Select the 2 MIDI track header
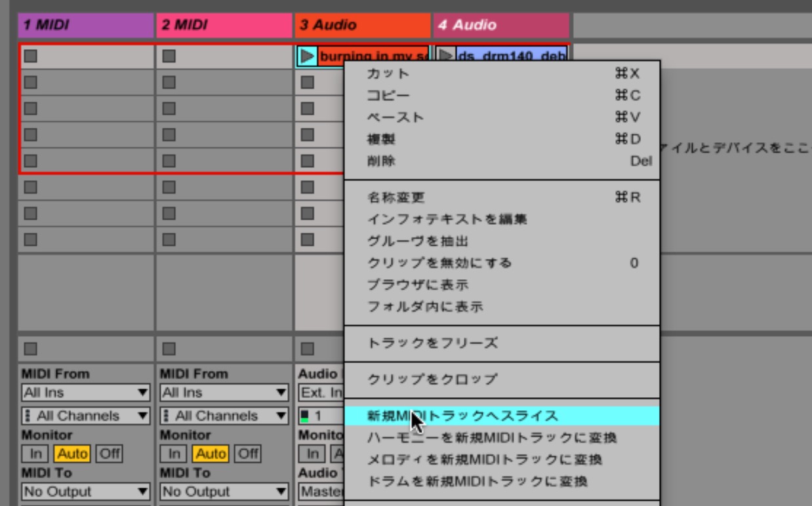 (x=224, y=26)
